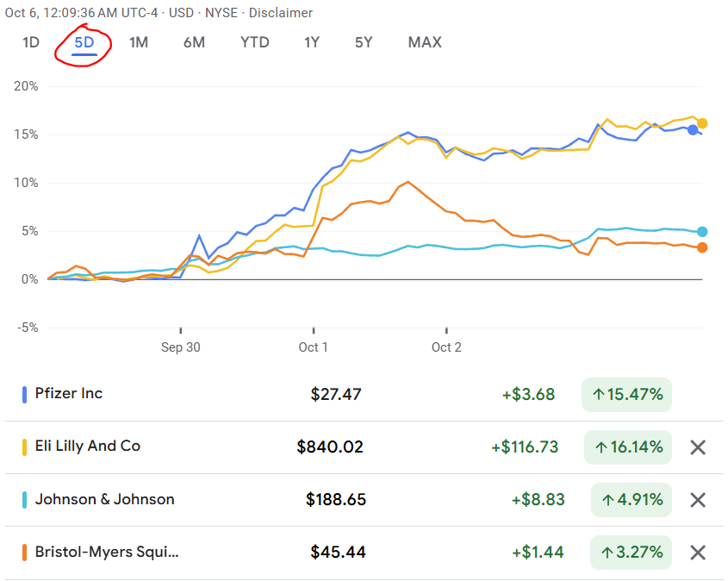Choose the 6M time range

(194, 42)
